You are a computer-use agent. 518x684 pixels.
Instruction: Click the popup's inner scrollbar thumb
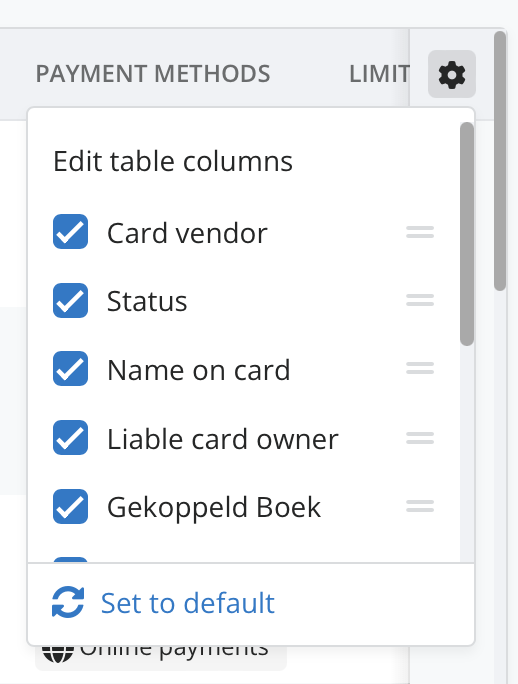click(x=467, y=234)
